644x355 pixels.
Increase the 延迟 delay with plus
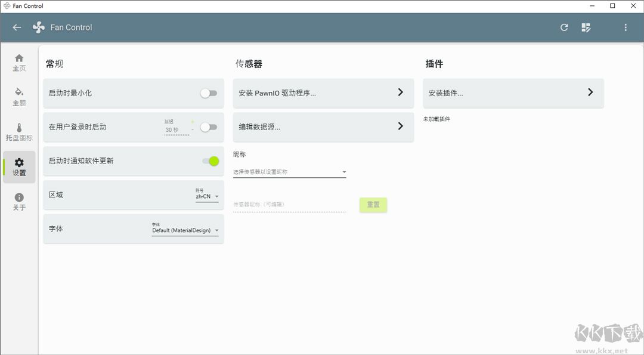192,122
